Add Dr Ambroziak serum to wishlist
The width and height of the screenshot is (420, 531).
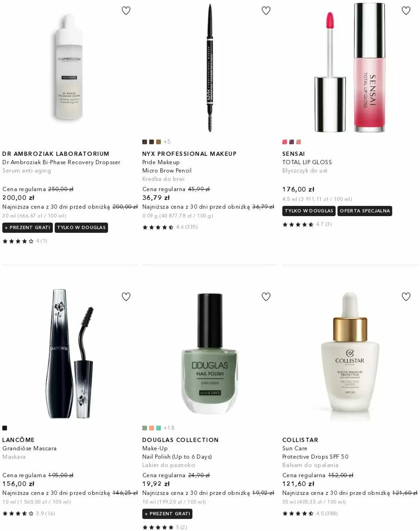pos(126,11)
